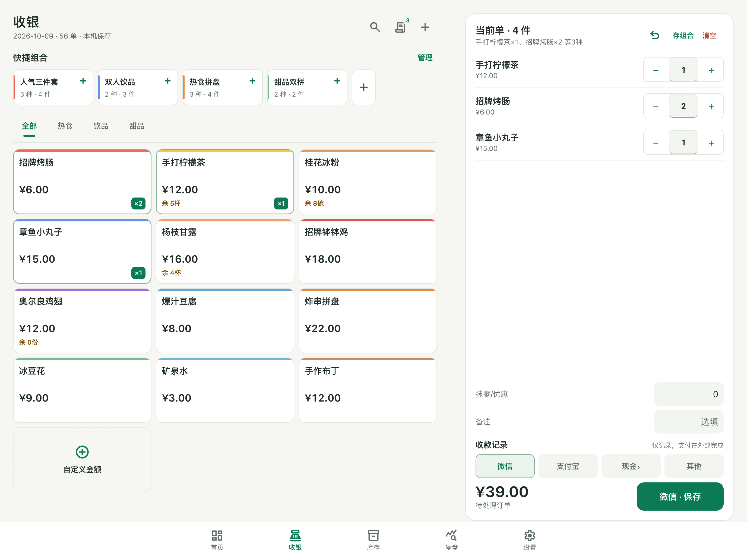This screenshot has width=747, height=560.
Task: Choose 支付宝 as payment method
Action: coord(568,466)
